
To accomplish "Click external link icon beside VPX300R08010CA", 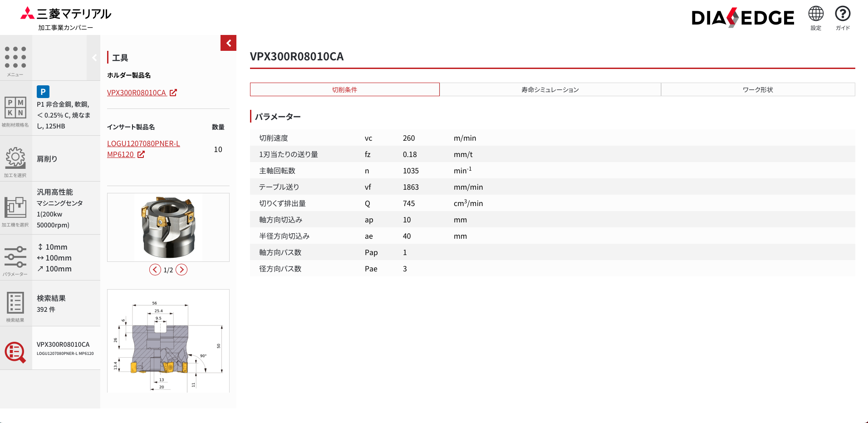I will pyautogui.click(x=173, y=93).
